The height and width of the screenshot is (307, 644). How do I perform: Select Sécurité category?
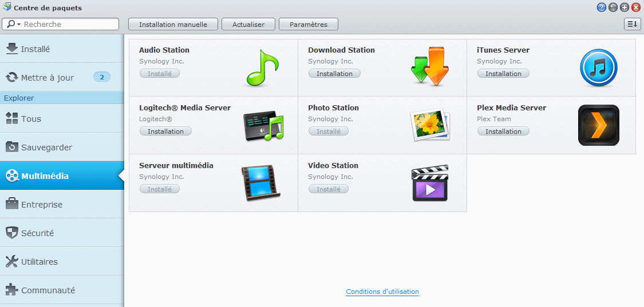click(x=62, y=233)
